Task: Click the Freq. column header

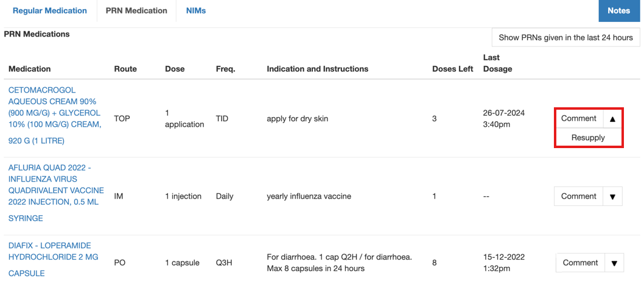Action: click(x=225, y=69)
